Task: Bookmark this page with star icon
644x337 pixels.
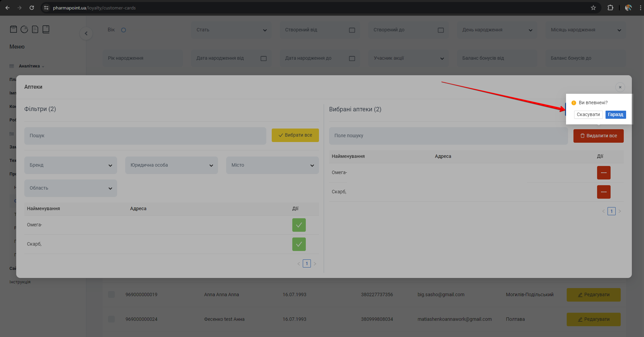Action: pos(593,8)
